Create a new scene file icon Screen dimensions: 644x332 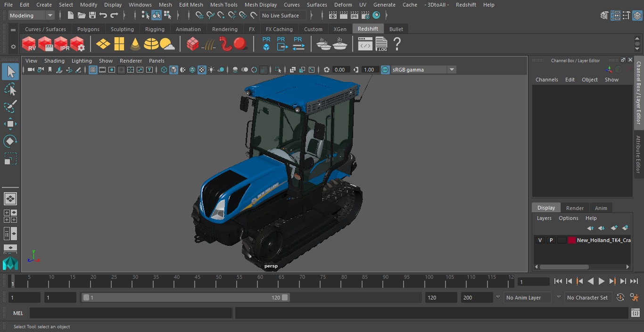71,16
